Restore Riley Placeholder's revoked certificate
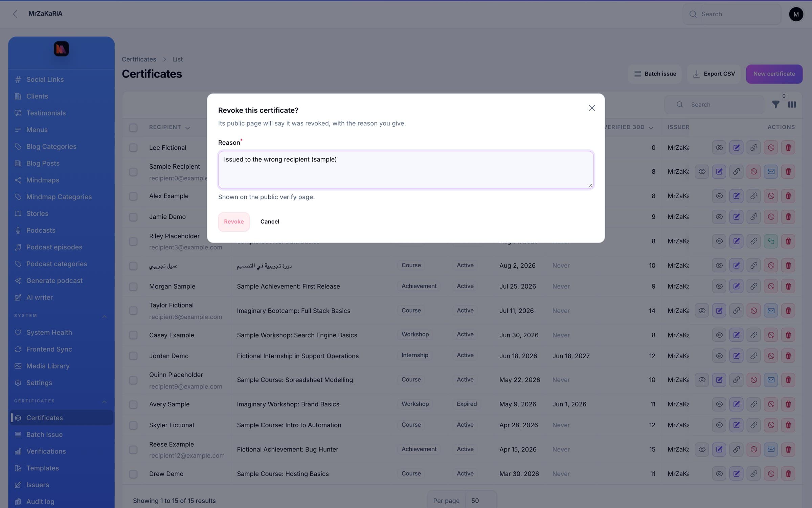This screenshot has height=508, width=812. 771,241
